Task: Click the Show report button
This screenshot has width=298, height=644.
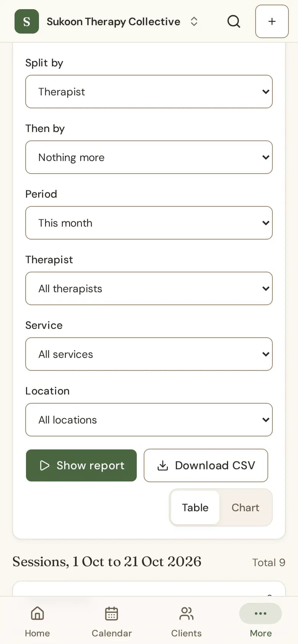Action: pos(81,465)
